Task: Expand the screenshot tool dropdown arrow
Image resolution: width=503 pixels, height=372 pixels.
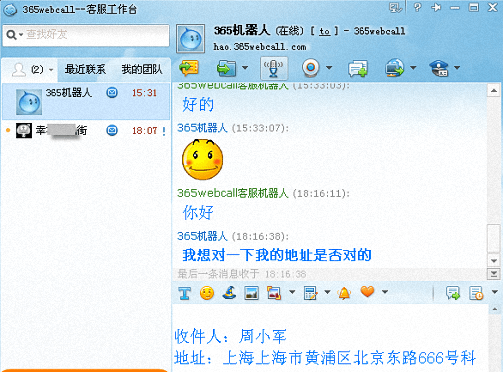Action: click(292, 292)
